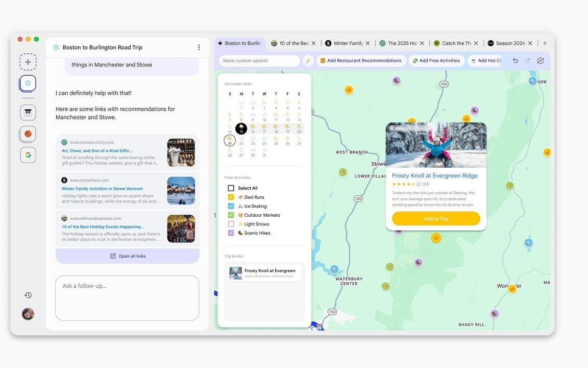Click the magic wand icon beside custom update

pos(308,61)
